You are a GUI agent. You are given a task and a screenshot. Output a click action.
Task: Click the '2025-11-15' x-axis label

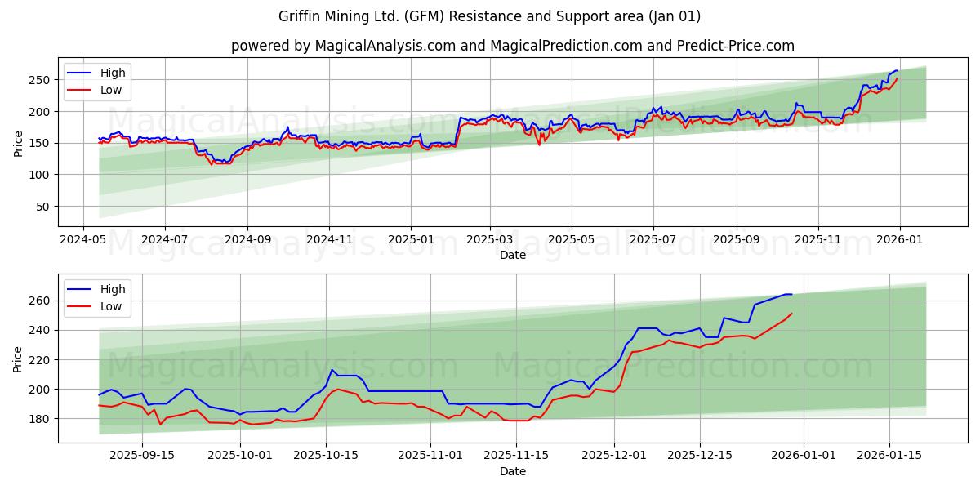tap(514, 457)
